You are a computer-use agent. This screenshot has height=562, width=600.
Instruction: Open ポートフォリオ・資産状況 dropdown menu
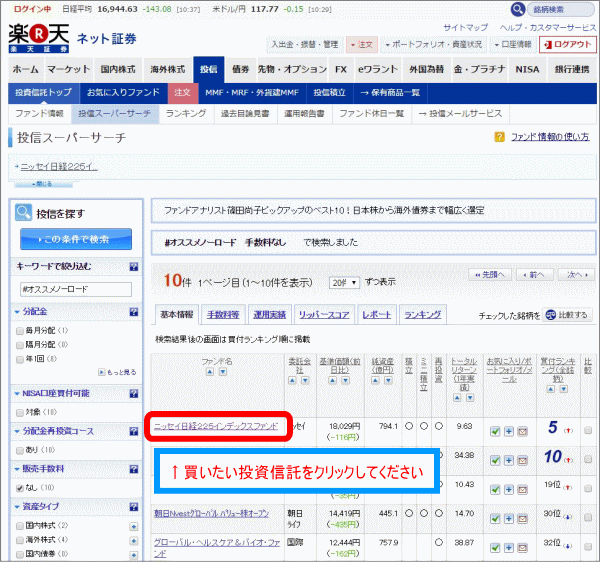tap(433, 45)
